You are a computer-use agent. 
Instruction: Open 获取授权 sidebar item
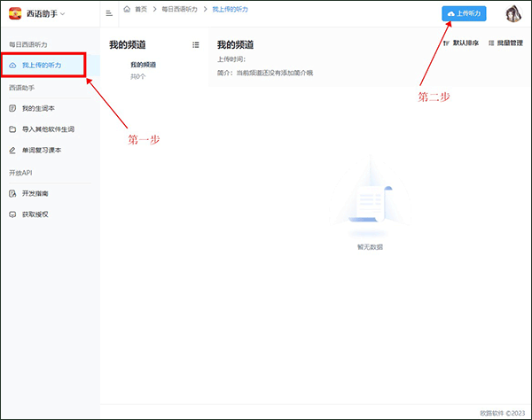[36, 214]
